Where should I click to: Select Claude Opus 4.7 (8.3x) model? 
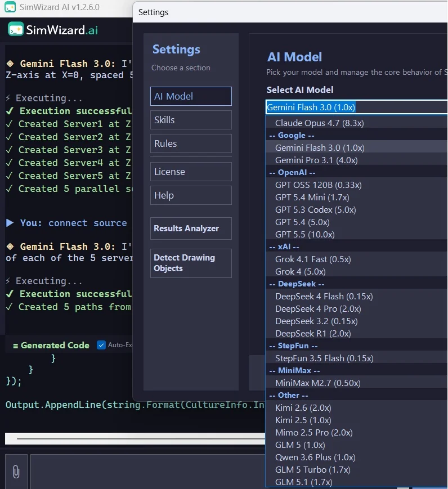[357, 123]
